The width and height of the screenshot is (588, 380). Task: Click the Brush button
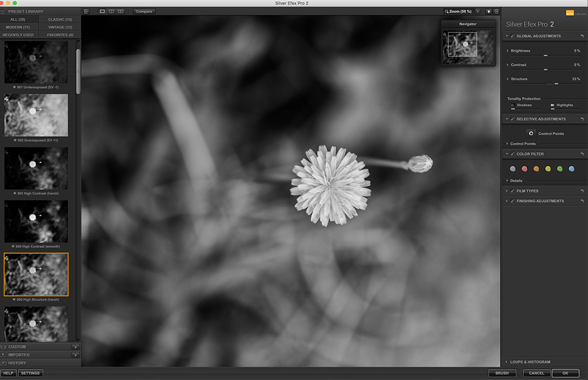click(x=502, y=373)
